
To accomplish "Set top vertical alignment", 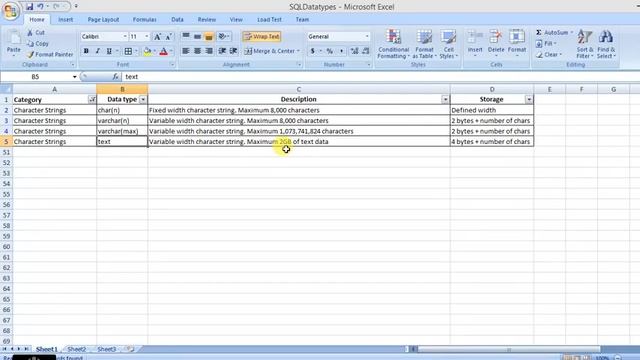I will (x=186, y=37).
